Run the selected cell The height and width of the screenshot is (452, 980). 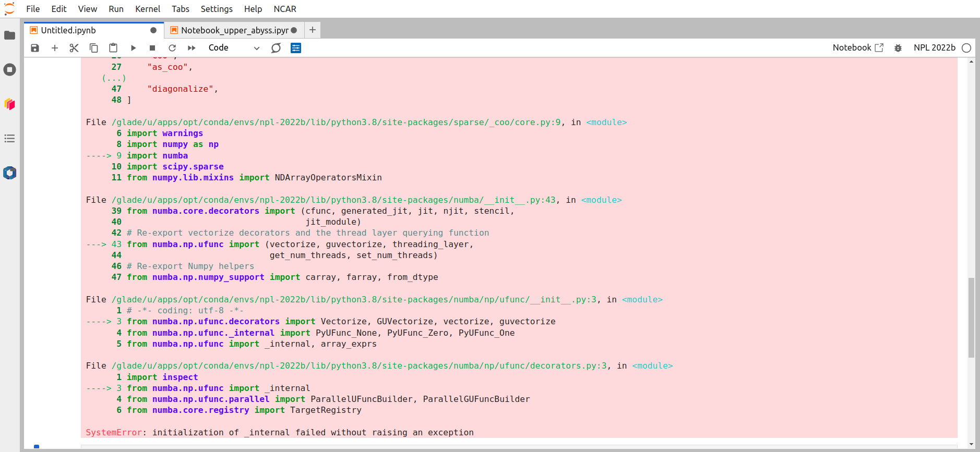(133, 48)
